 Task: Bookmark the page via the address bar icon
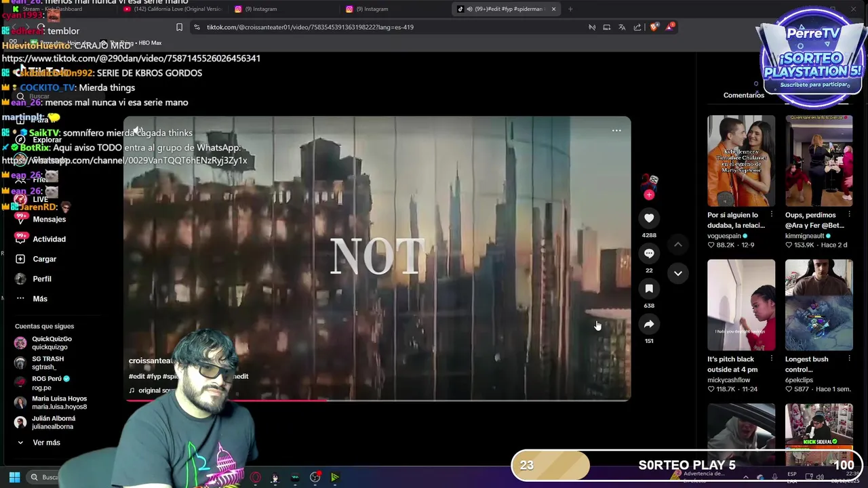179,27
